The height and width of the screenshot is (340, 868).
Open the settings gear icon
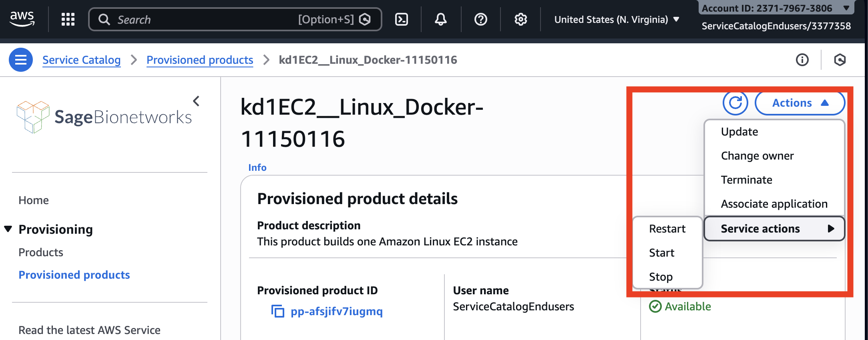(x=520, y=19)
